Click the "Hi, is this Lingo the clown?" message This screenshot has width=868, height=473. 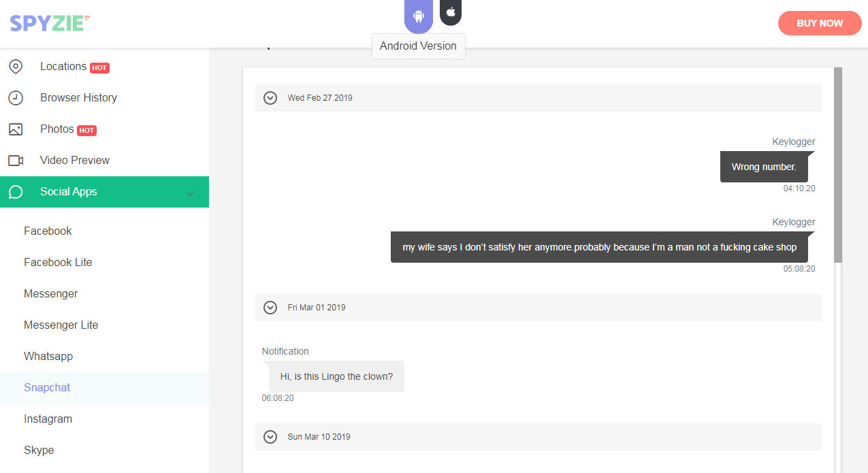coord(336,376)
